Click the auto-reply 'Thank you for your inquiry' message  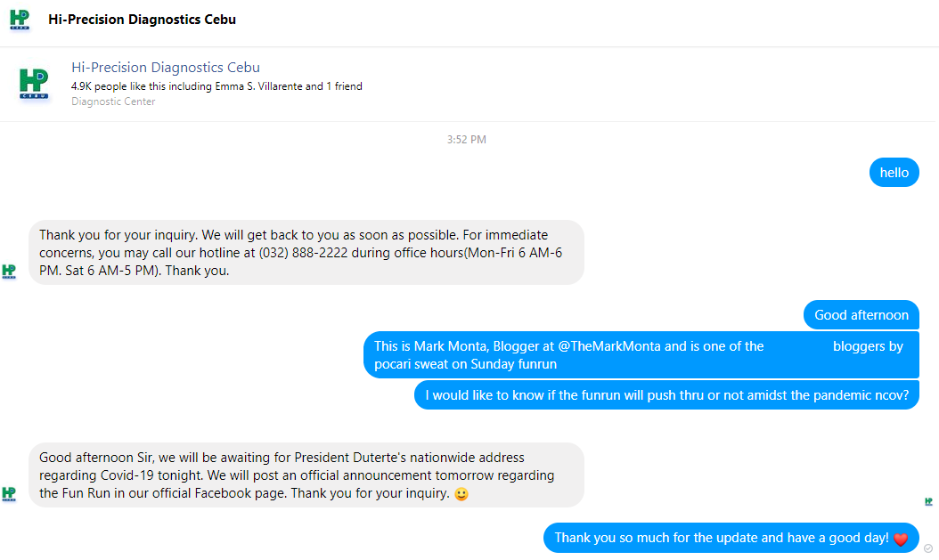click(x=306, y=253)
